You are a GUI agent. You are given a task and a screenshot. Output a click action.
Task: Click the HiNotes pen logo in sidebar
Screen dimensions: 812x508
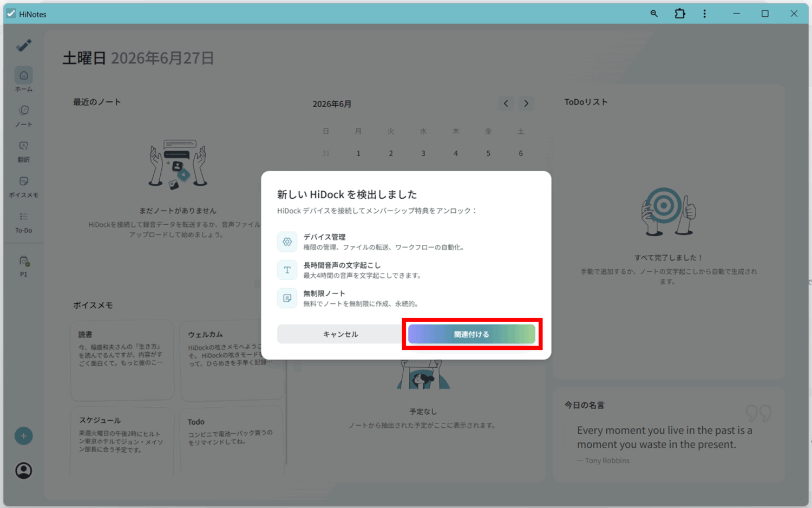(23, 45)
